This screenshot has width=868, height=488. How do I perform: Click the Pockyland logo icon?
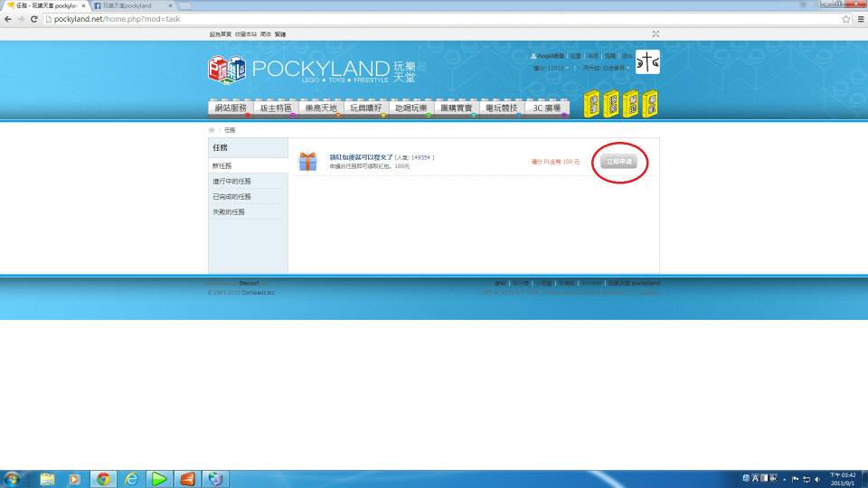point(226,70)
